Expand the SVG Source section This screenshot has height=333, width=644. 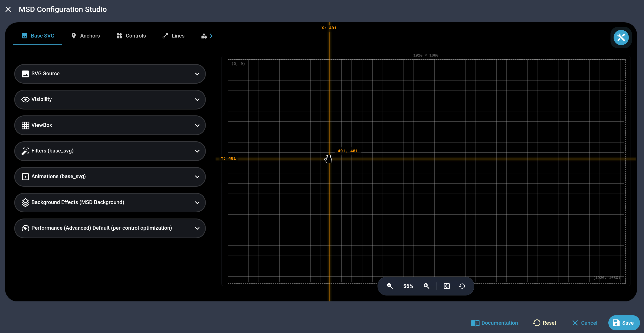click(x=110, y=74)
